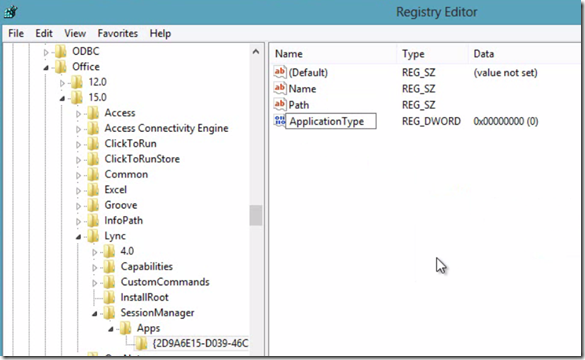Click the 12.0 folder icon
This screenshot has width=585, height=360.
coord(76,82)
